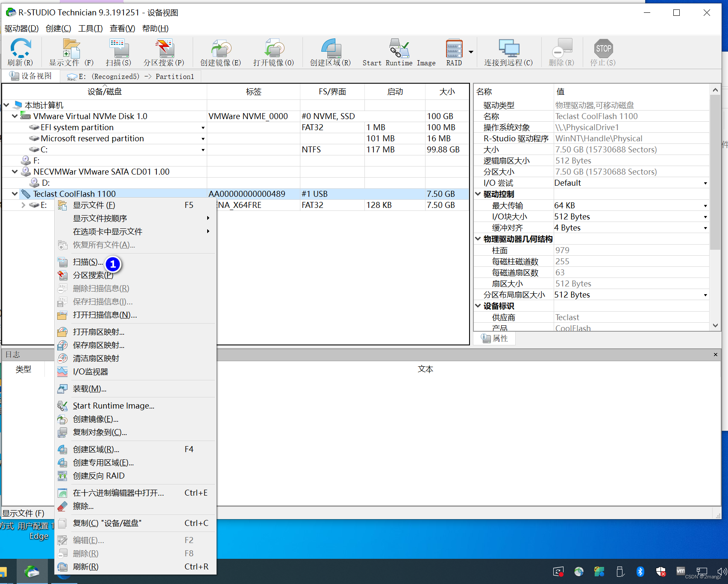Screen dimensions: 728x584
Task: Click the 连接到远程(C) remote connect icon
Action: (508, 51)
